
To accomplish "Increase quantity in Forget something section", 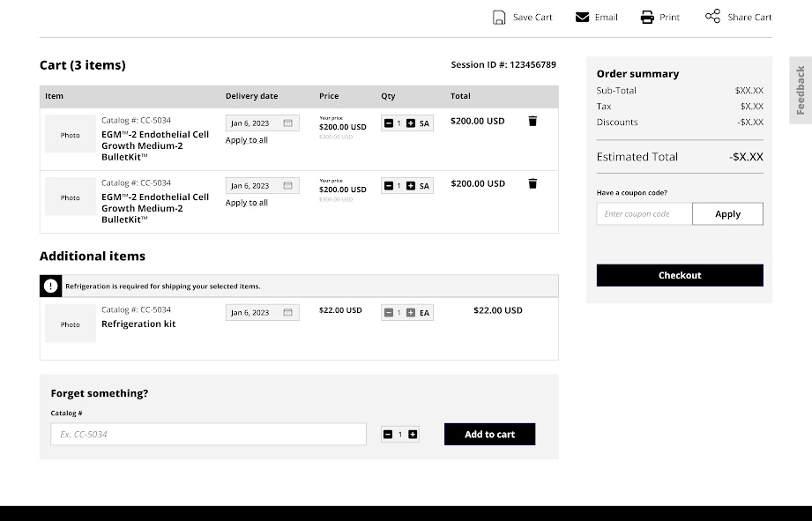I will pos(413,434).
